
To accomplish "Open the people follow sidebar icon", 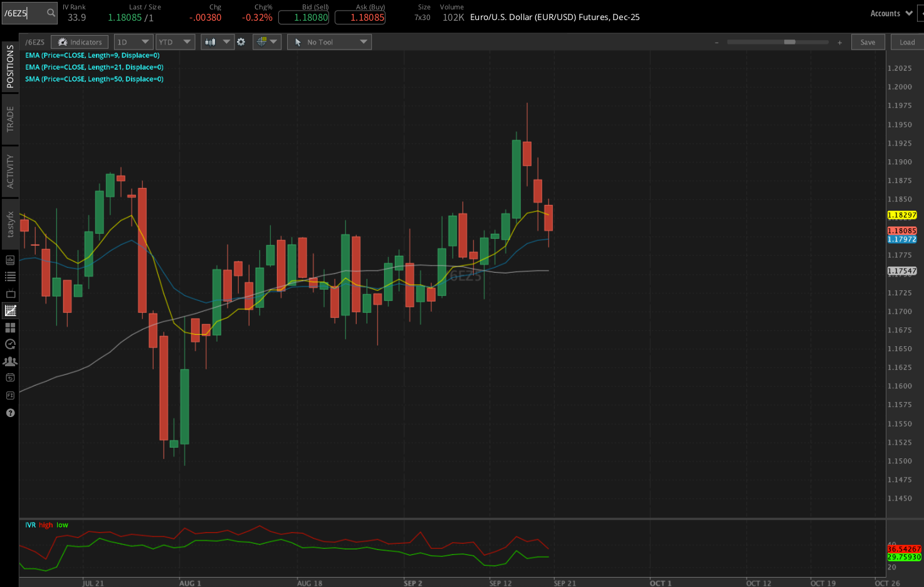I will click(x=10, y=361).
